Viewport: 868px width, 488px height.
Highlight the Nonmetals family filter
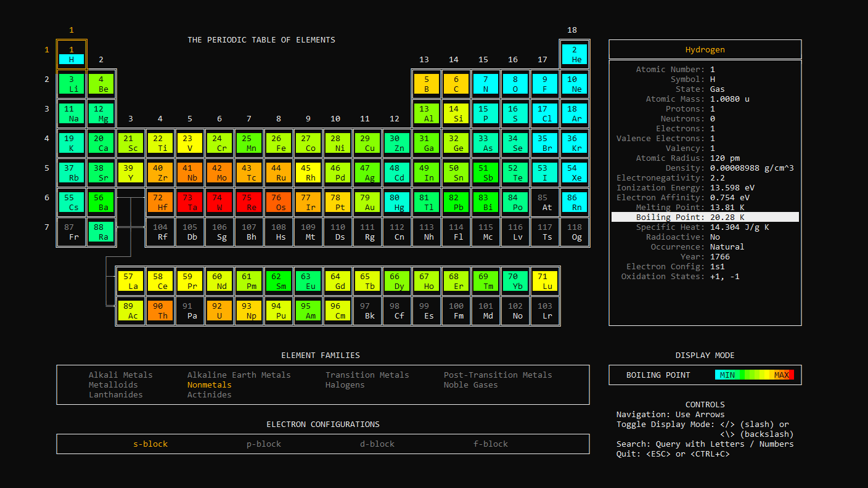click(x=209, y=384)
